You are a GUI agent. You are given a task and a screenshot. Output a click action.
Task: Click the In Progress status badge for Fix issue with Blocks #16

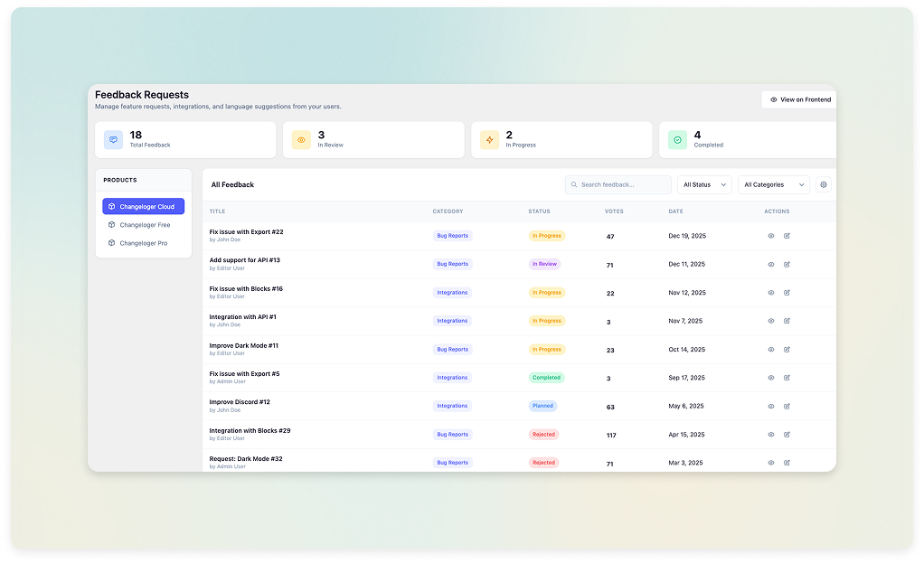[545, 292]
